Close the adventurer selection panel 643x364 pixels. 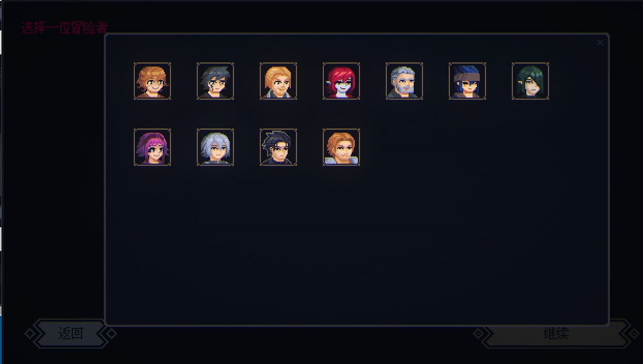coord(600,42)
